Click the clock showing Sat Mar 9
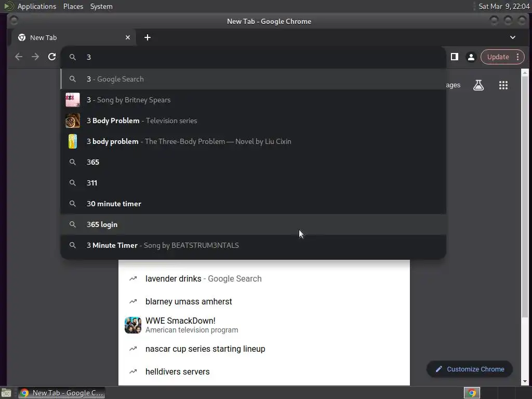 coord(504,6)
